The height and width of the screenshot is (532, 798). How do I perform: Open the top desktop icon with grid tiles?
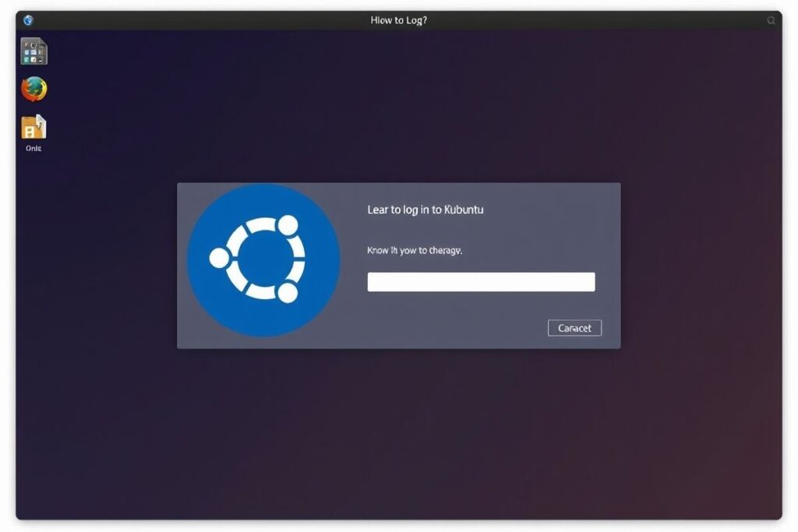(x=34, y=51)
